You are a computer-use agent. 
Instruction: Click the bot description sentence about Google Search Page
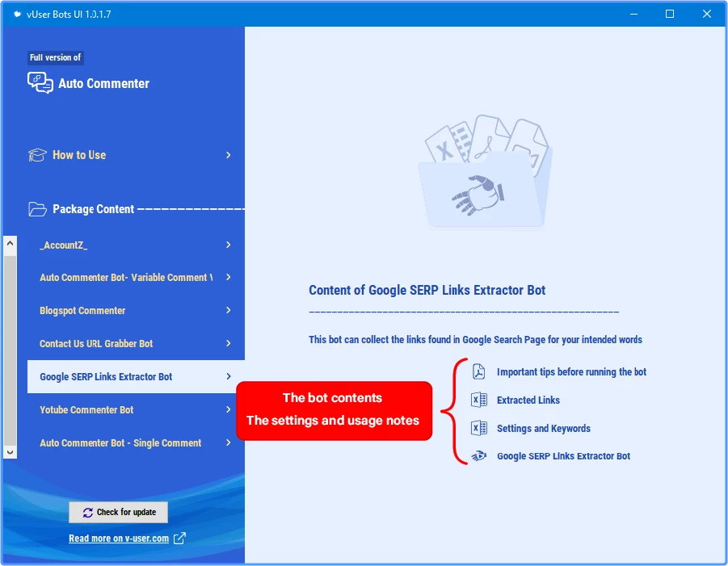click(475, 340)
